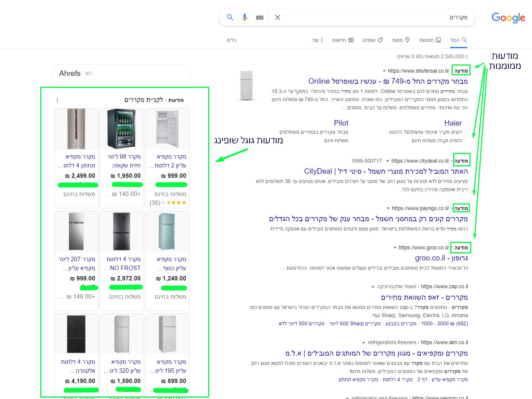Click the 'מקרר 98 ליטר חזית שקופה' product title
Viewport: 532px width, 399px height.
coord(124,161)
